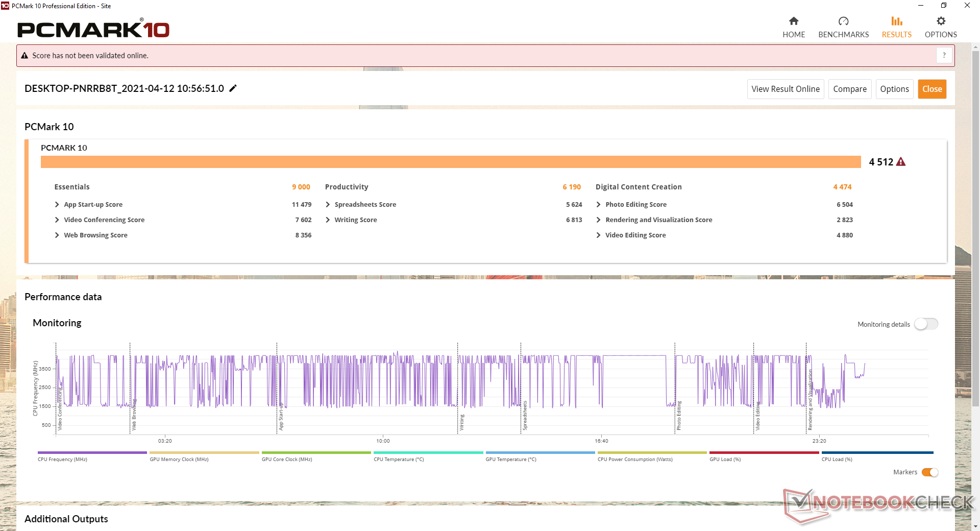Viewport: 980px width, 531px height.
Task: Click the Video Conferencing marker on the chart
Action: click(x=60, y=408)
